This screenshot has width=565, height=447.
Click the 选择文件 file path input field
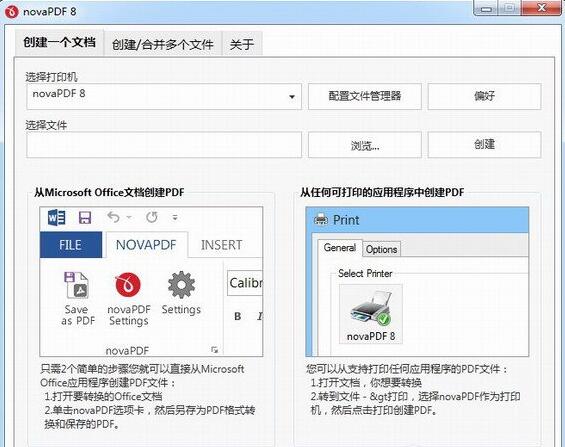(164, 145)
